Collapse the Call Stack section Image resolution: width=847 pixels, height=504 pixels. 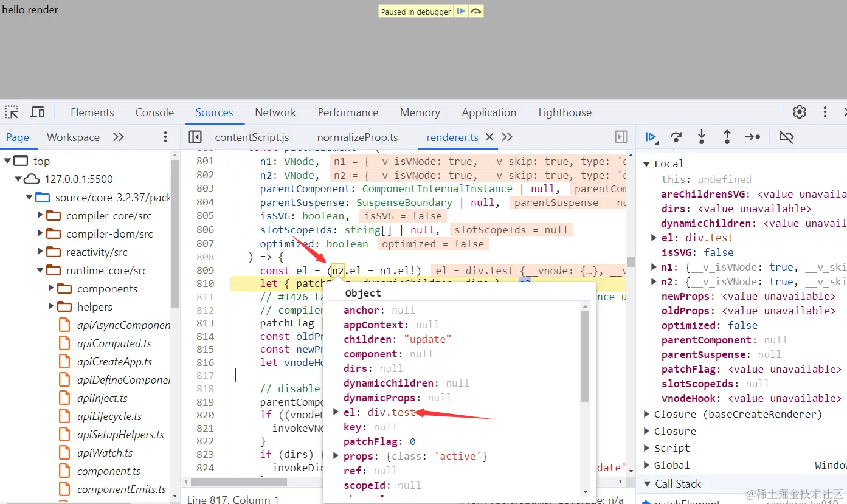647,484
